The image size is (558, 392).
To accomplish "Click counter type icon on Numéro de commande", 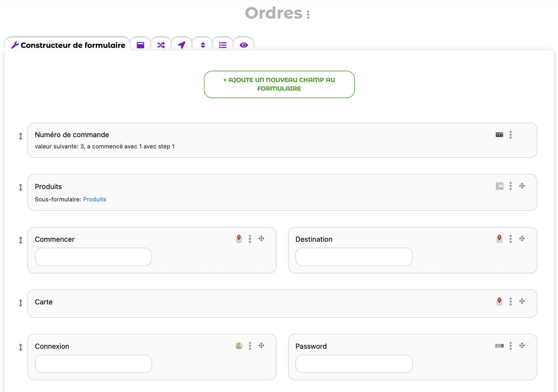I will tap(499, 134).
